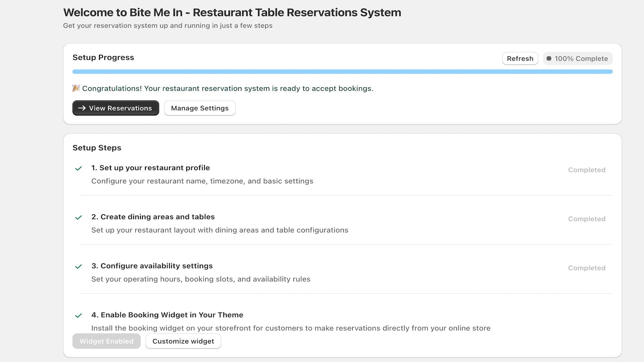Select step 4 Enable Booking Widget in Your Theme

[x=167, y=315]
